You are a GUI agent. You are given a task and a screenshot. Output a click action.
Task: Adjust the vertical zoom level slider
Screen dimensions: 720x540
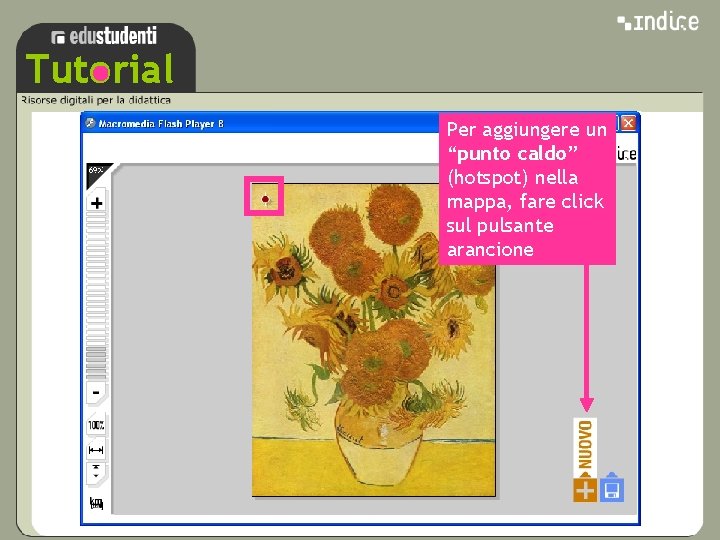[96, 296]
